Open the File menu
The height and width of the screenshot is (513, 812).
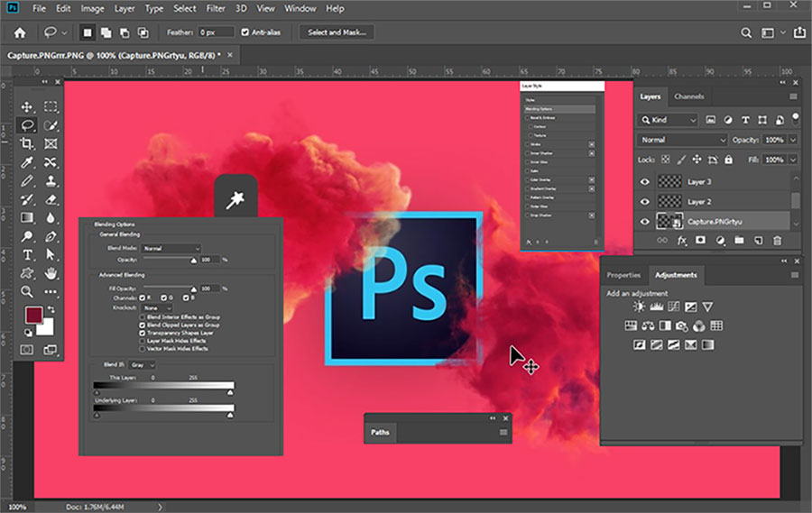point(40,9)
